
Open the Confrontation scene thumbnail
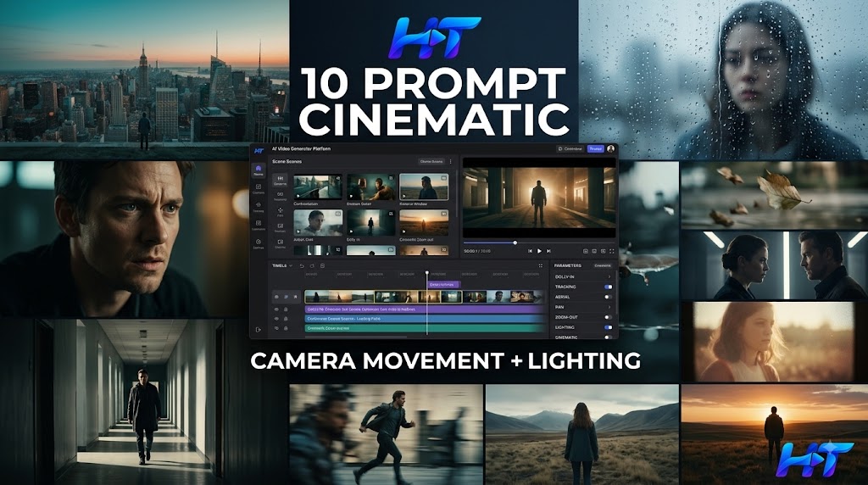coord(318,187)
